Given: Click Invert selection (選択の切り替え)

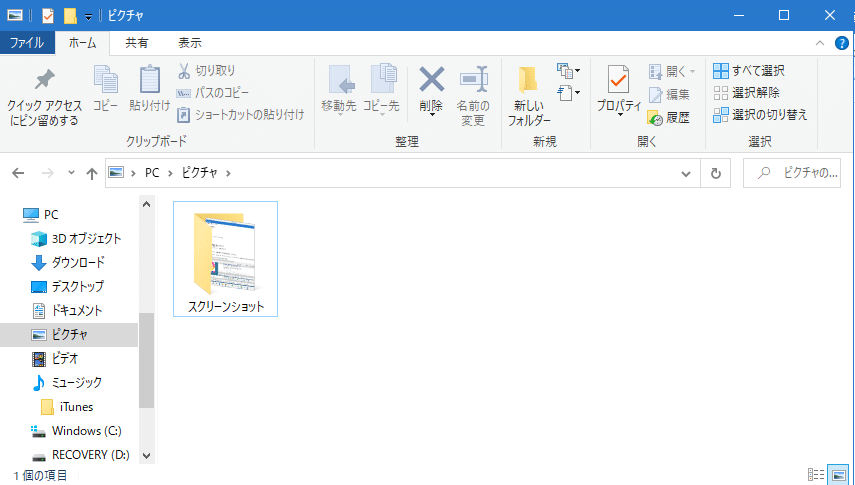Looking at the screenshot, I should 760,115.
